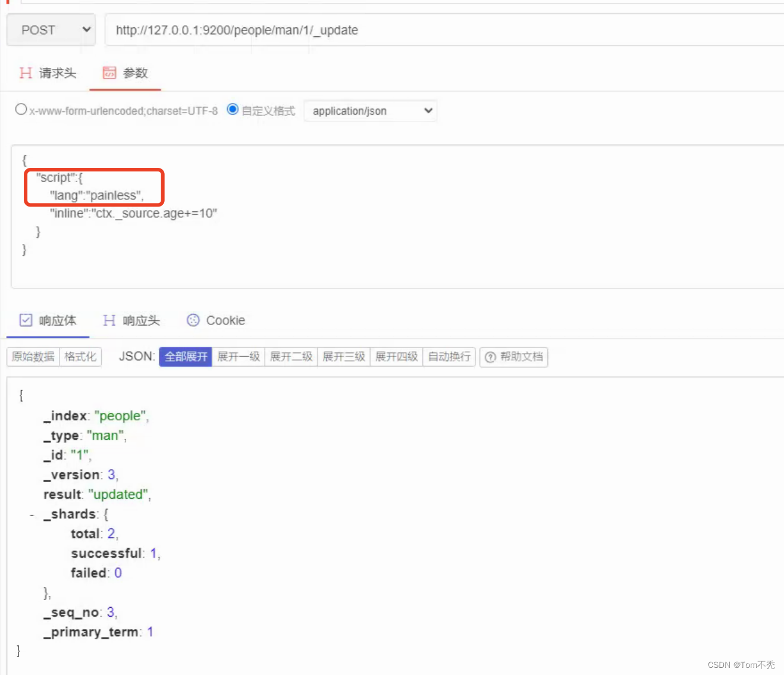Switch to the 响应体 tab
The width and height of the screenshot is (784, 675).
(x=48, y=320)
